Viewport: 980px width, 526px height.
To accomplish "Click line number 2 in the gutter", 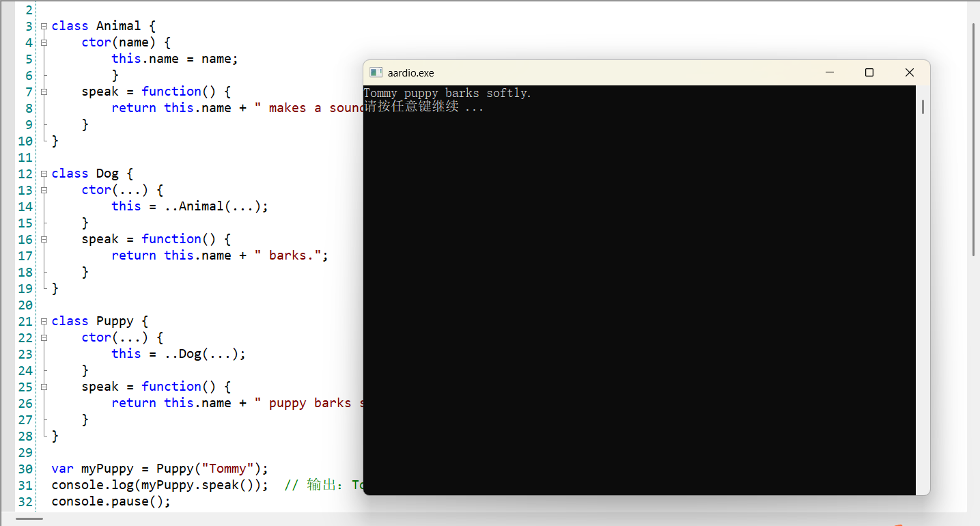I will [29, 10].
